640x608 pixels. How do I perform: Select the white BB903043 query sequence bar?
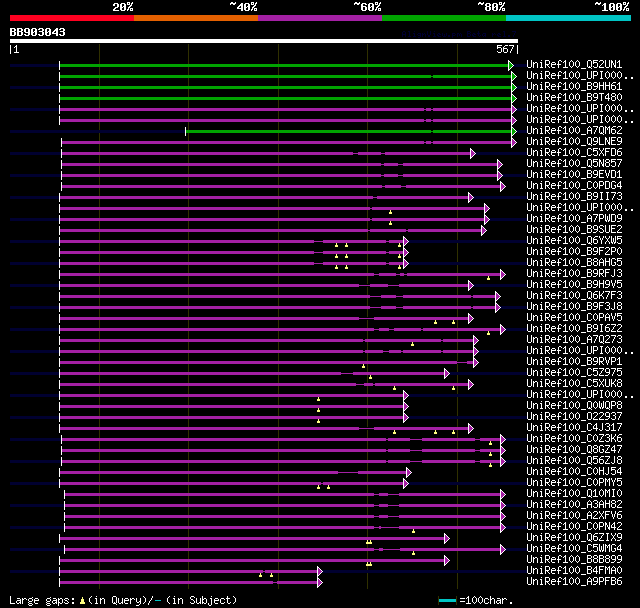(x=264, y=41)
